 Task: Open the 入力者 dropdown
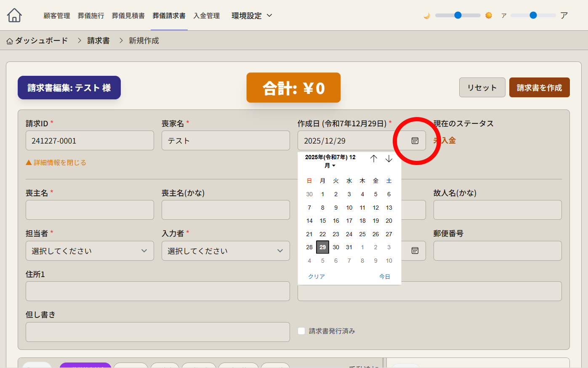coord(226,251)
